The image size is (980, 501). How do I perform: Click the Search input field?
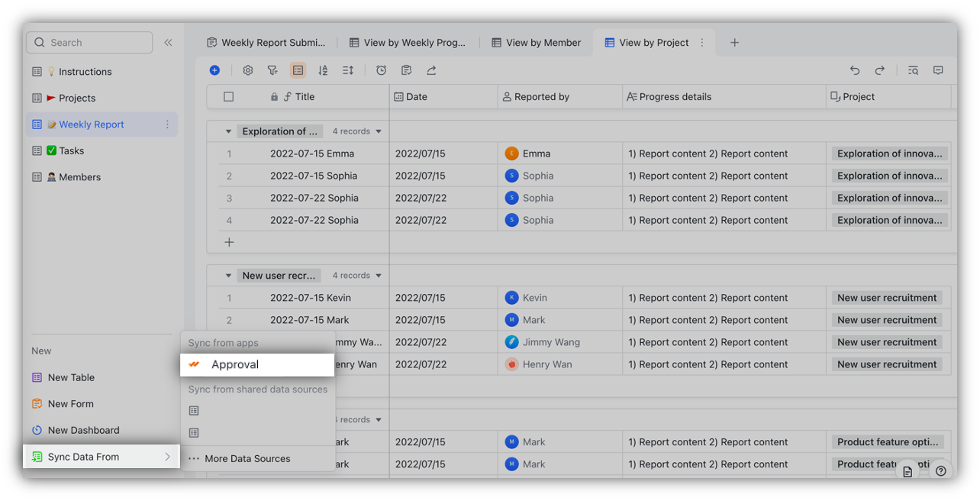click(x=89, y=42)
